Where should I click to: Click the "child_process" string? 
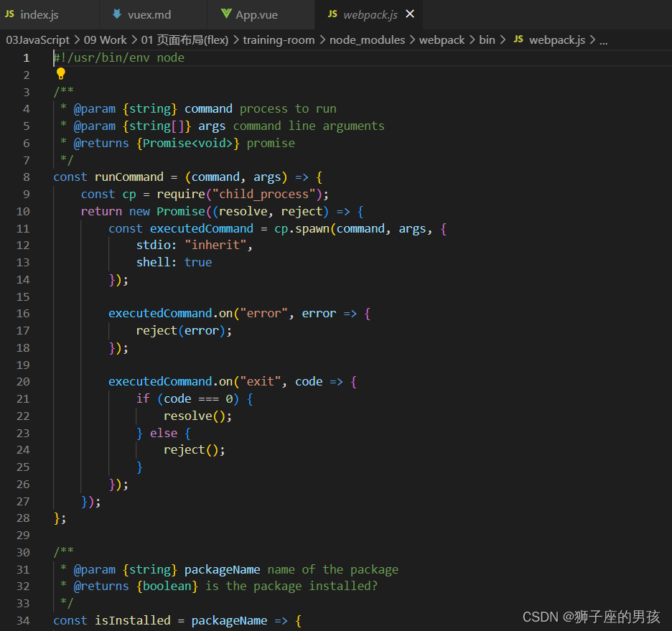coord(264,194)
